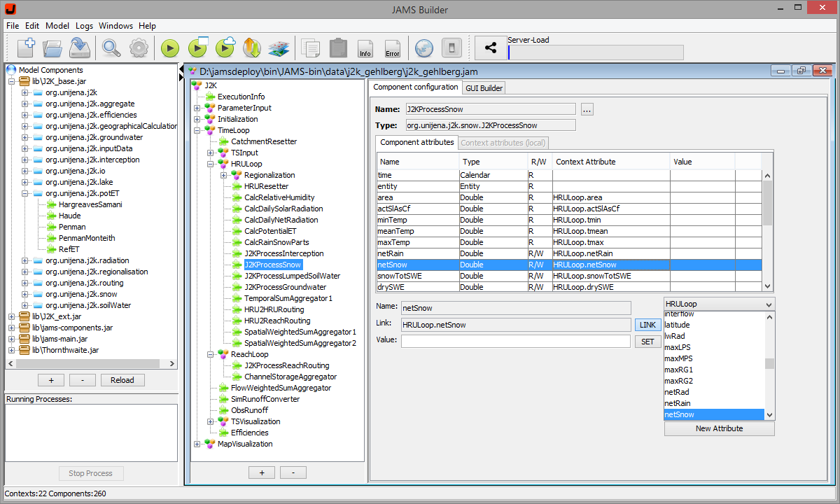Click the J2KProcessSnow component name field
The width and height of the screenshot is (840, 504).
490,109
